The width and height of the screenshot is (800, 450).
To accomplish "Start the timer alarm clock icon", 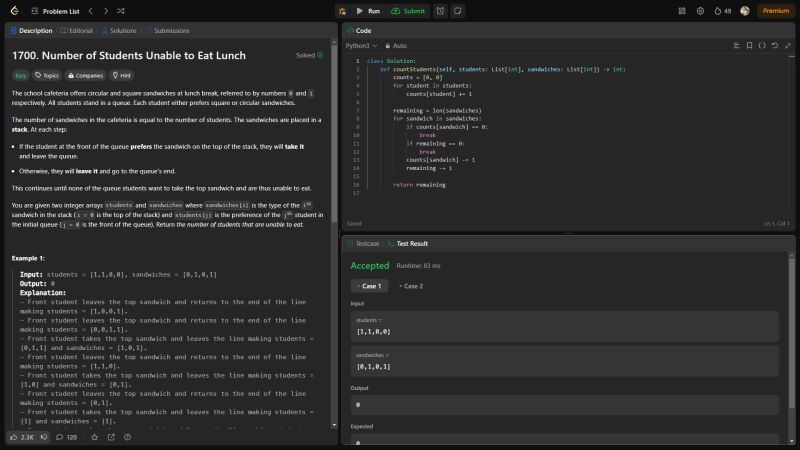I will coord(440,11).
